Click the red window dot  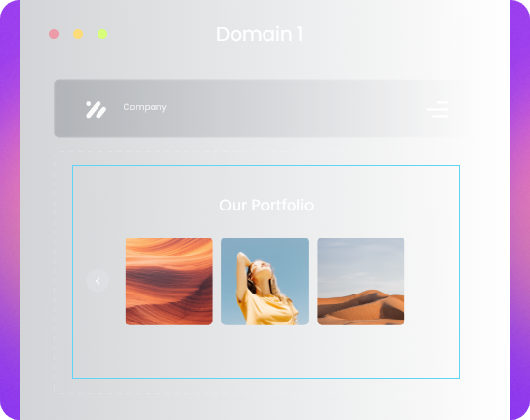click(54, 34)
